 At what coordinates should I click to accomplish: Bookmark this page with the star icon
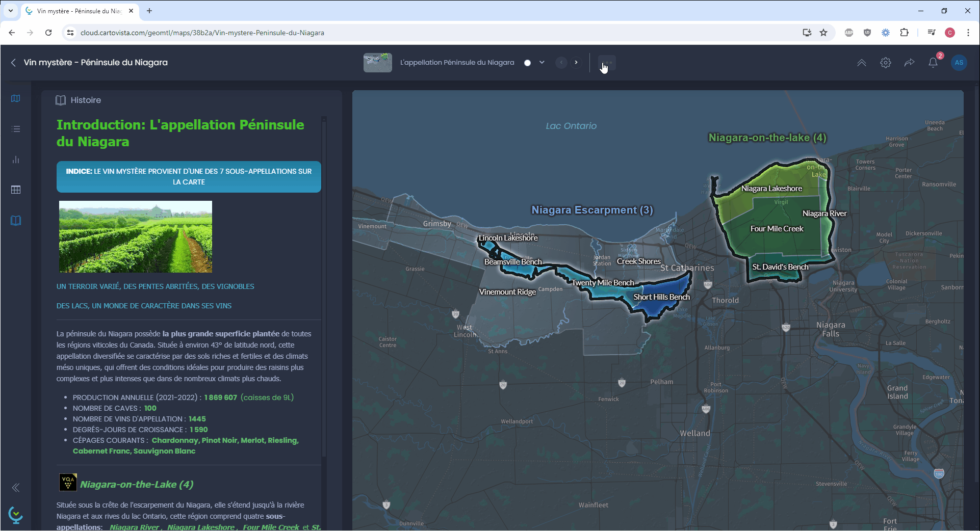(823, 33)
